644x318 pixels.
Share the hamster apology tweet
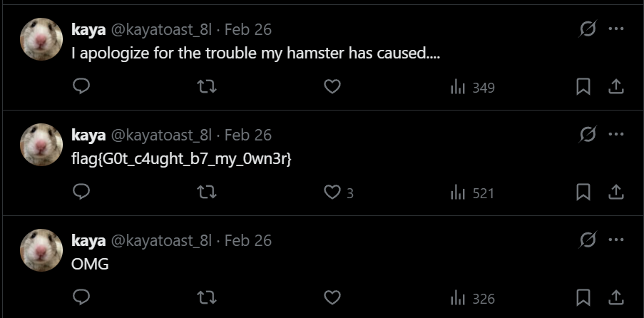coord(615,87)
